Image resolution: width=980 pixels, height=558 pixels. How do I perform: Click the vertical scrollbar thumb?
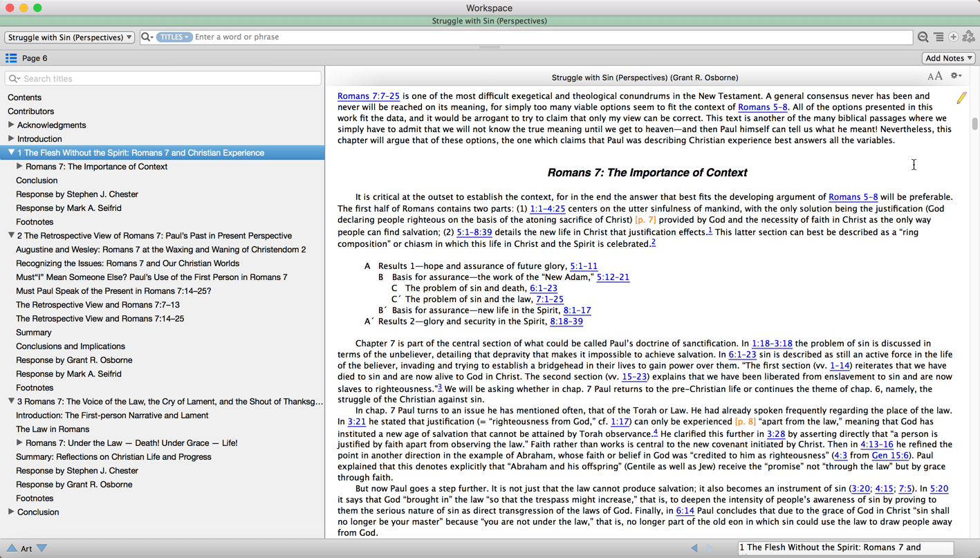[974, 124]
